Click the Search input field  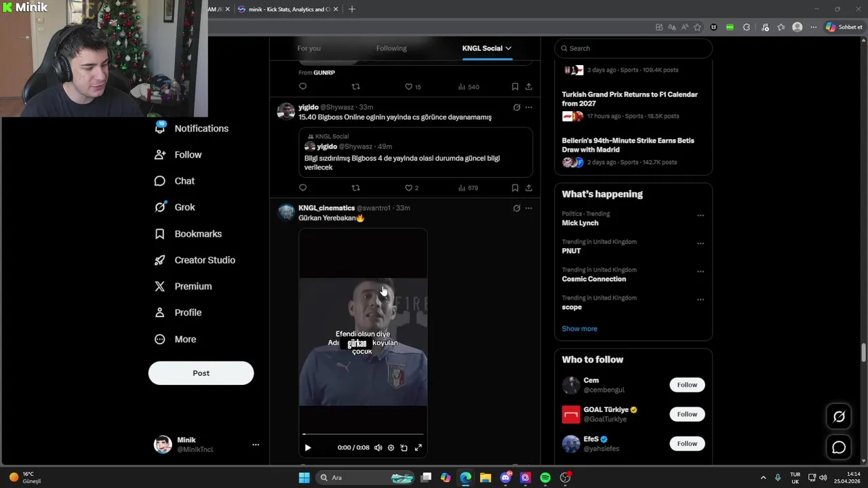click(633, 48)
